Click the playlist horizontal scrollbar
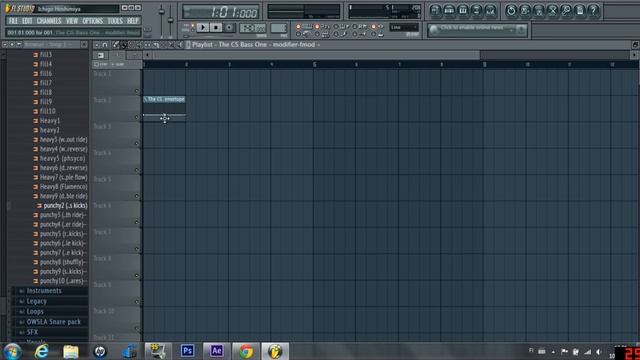 (x=316, y=55)
